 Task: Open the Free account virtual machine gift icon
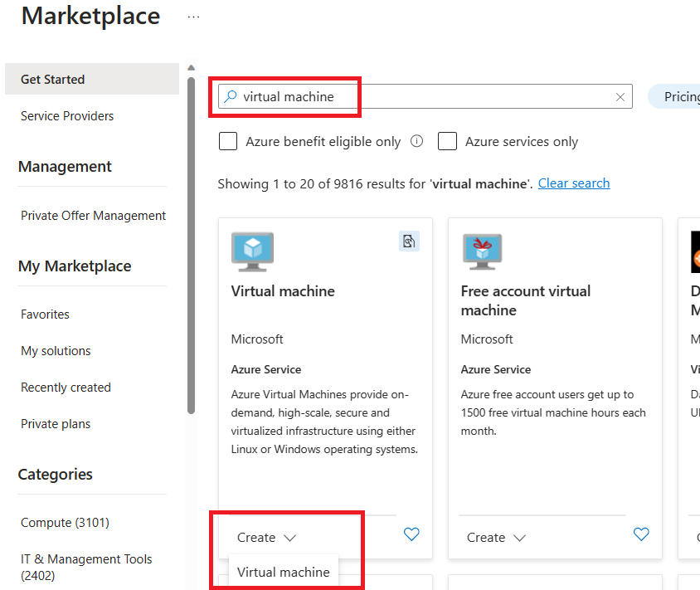[x=482, y=251]
